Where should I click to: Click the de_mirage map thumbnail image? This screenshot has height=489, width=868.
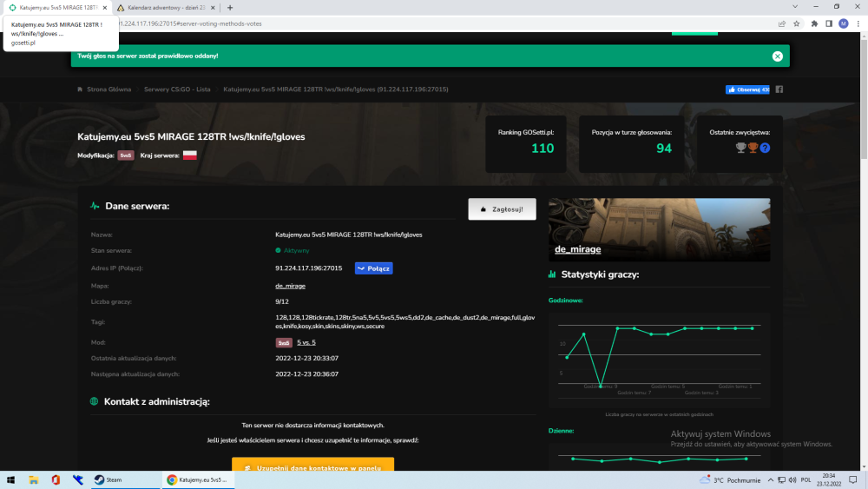tap(660, 230)
